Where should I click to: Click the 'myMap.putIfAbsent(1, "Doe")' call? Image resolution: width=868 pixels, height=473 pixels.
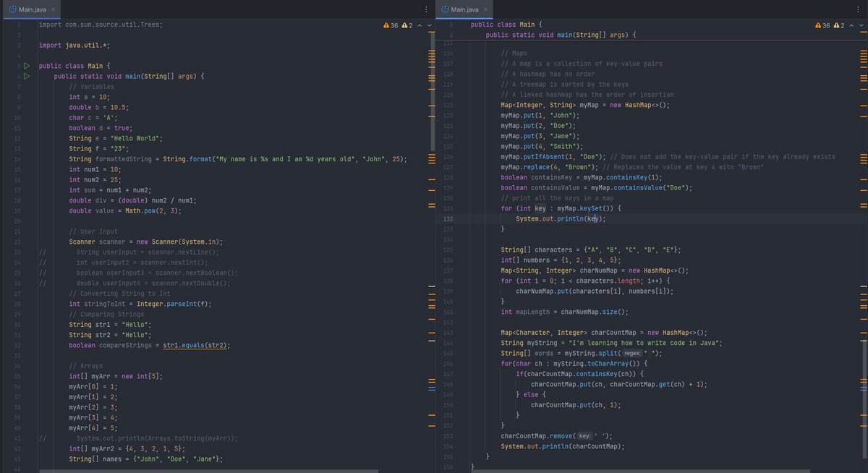click(553, 156)
